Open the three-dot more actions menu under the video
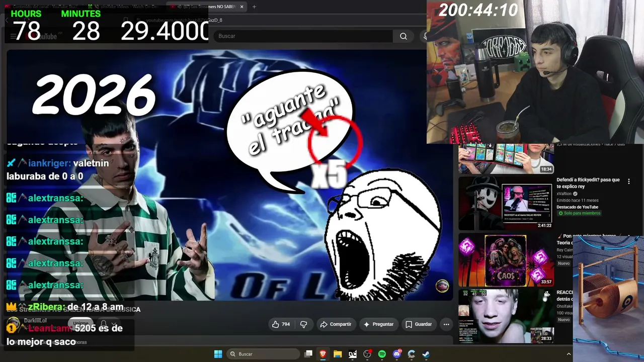 coord(446,324)
